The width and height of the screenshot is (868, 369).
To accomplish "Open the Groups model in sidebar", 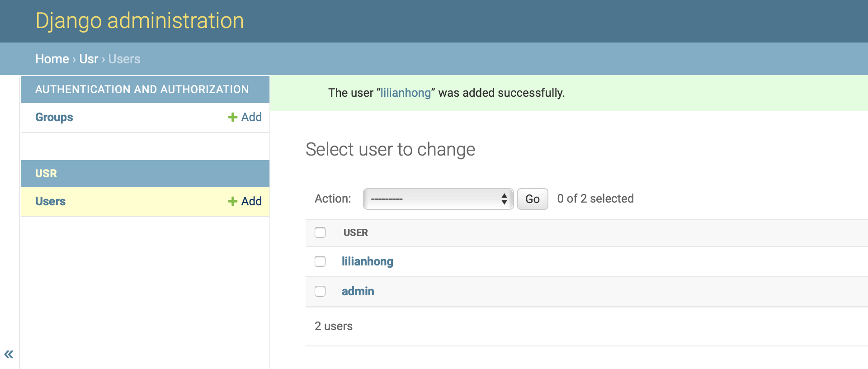I will pyautogui.click(x=54, y=117).
